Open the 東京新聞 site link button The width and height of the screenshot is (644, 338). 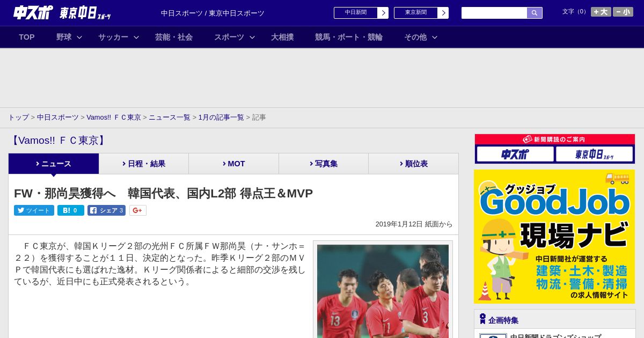pyautogui.click(x=421, y=13)
